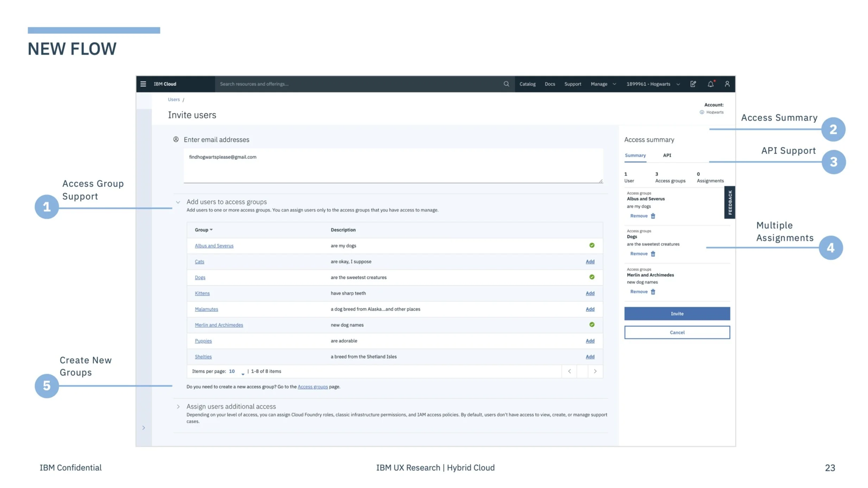Collapse Add users to access groups section

tap(178, 202)
